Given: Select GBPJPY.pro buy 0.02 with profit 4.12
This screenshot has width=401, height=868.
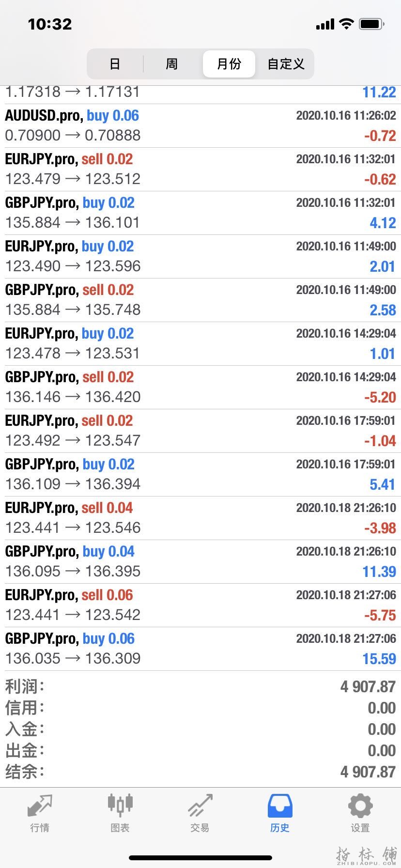Looking at the screenshot, I should [200, 213].
